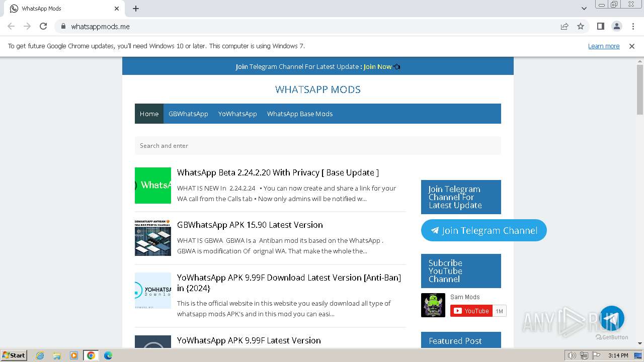Bookmark this page with the star icon
The height and width of the screenshot is (362, 644).
[581, 26]
